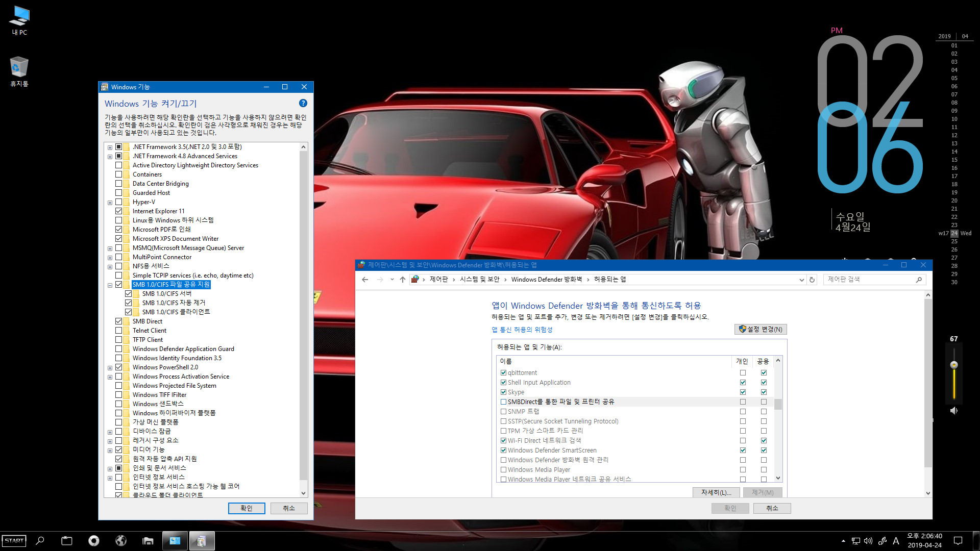Click 취소 in the firewall window
Image resolution: width=980 pixels, height=551 pixels.
pyautogui.click(x=772, y=508)
